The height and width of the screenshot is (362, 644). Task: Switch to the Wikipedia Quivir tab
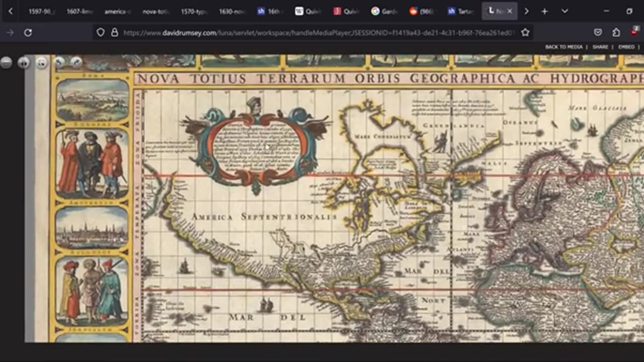[x=308, y=11]
